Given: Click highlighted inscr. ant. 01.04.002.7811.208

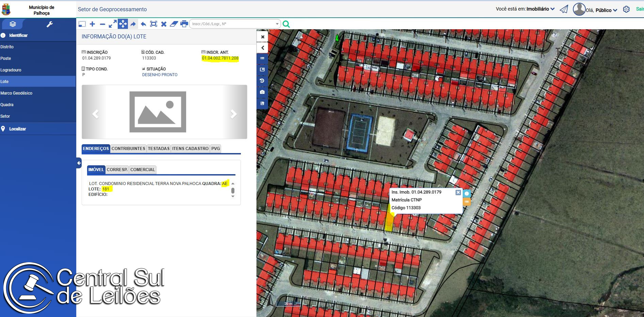Looking at the screenshot, I should point(220,58).
